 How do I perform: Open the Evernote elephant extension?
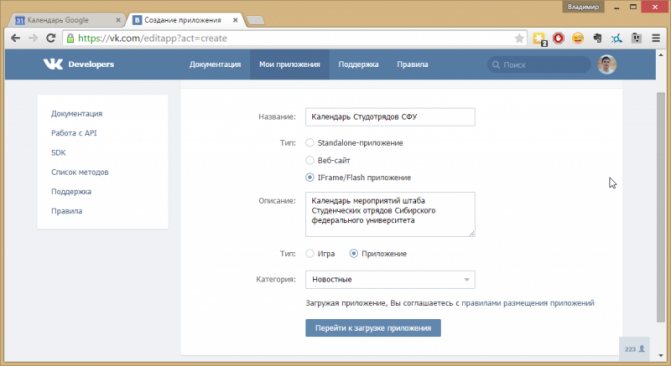pos(597,38)
